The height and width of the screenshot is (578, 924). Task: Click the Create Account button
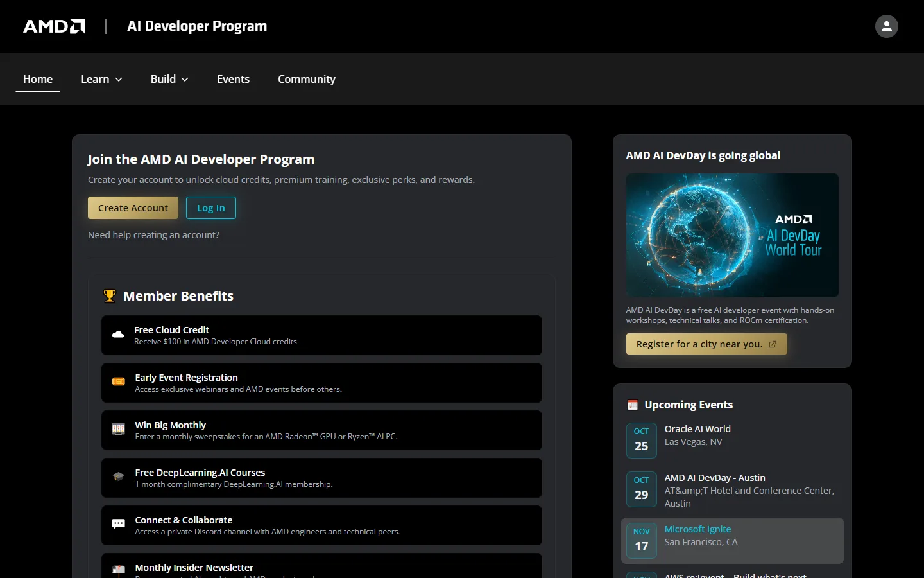click(133, 208)
